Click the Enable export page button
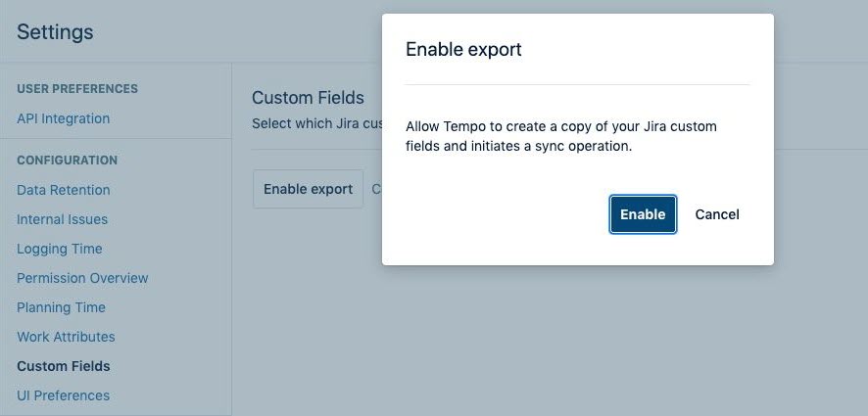Image resolution: width=868 pixels, height=416 pixels. click(308, 189)
